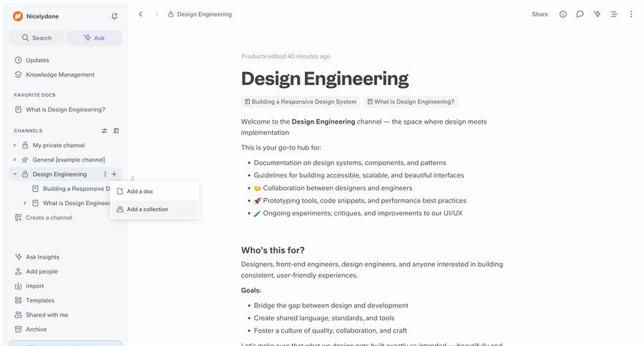This screenshot has height=346, width=644.
Task: Open 'Building a Responsive Design System' link chip
Action: 301,102
